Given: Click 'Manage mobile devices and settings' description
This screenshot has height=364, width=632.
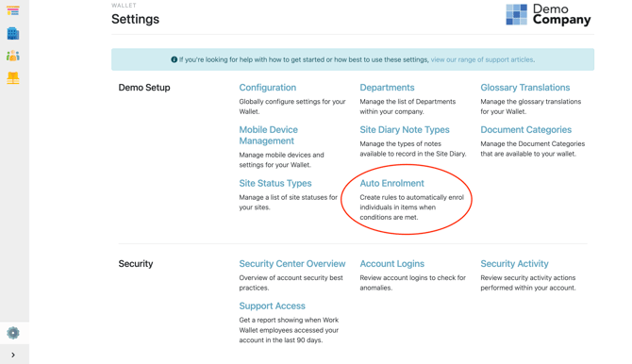Looking at the screenshot, I should coord(281,159).
